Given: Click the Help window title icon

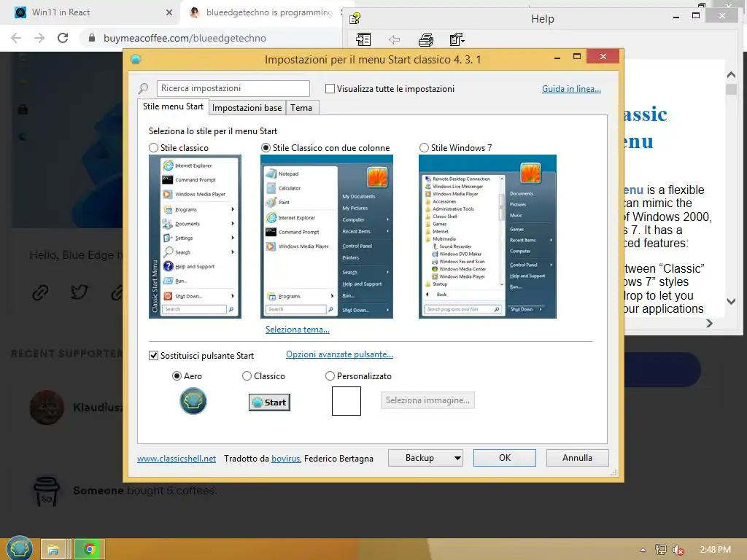Looking at the screenshot, I should [x=355, y=18].
